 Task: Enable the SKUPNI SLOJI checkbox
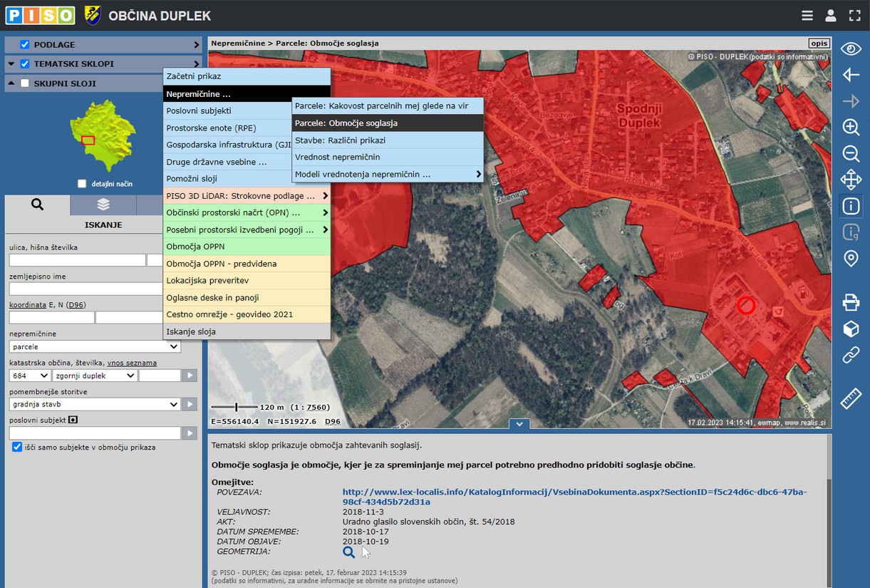(25, 83)
